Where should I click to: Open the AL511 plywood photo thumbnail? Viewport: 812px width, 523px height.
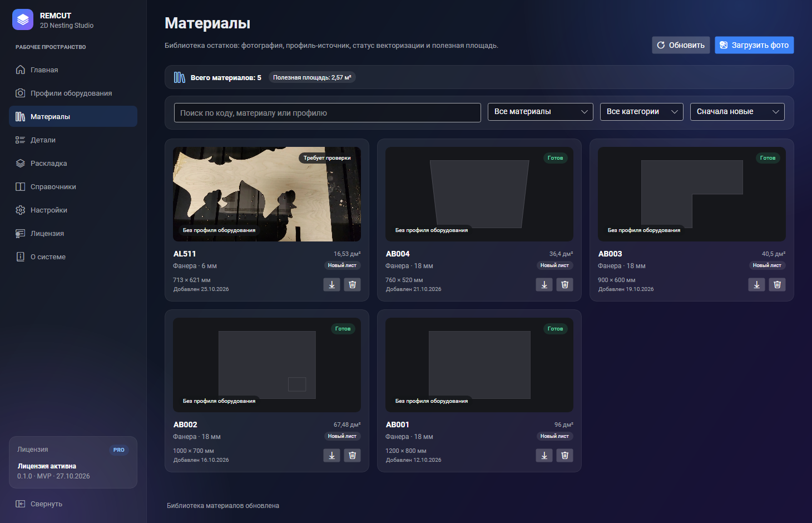pyautogui.click(x=267, y=194)
